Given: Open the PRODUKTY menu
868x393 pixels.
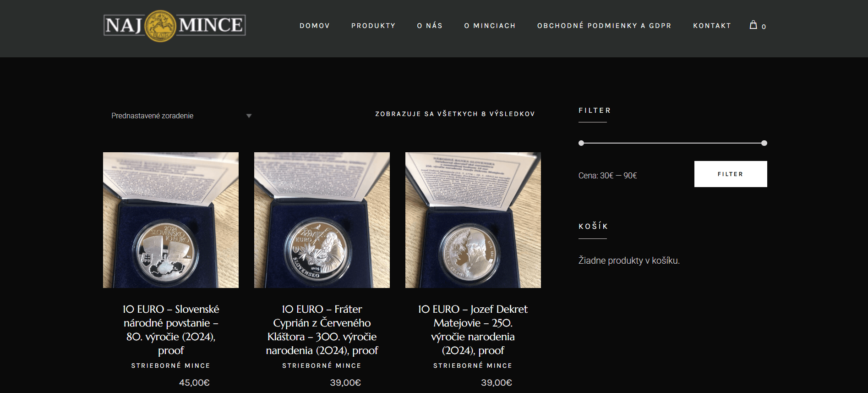Looking at the screenshot, I should click(x=373, y=26).
